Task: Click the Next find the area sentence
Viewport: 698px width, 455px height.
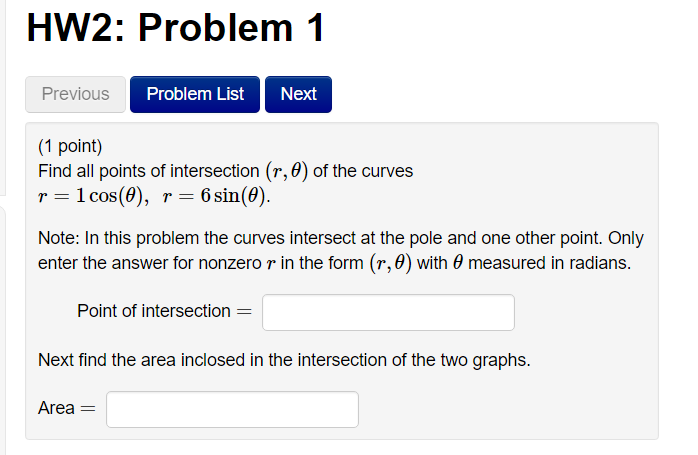Action: pyautogui.click(x=284, y=360)
